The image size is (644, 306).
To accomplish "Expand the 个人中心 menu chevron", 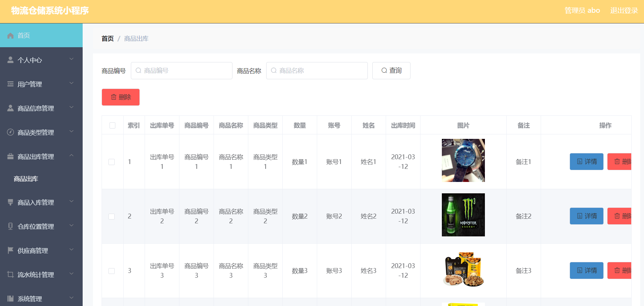I will [72, 59].
